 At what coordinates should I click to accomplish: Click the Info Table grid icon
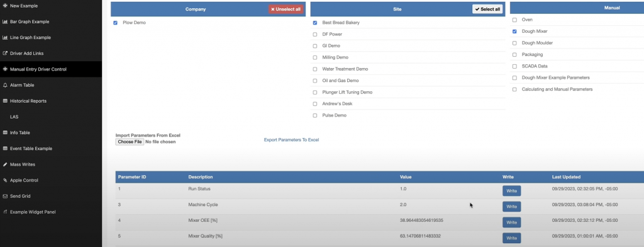[x=5, y=132]
